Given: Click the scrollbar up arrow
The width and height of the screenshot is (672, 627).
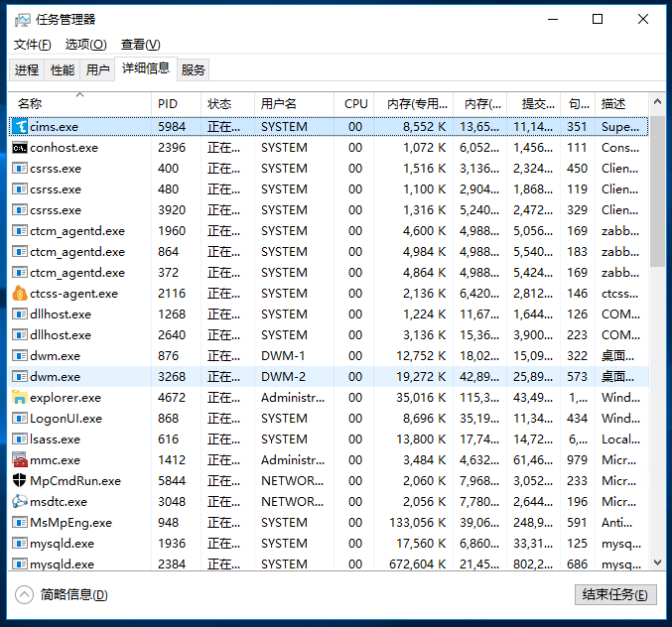Looking at the screenshot, I should [x=657, y=102].
